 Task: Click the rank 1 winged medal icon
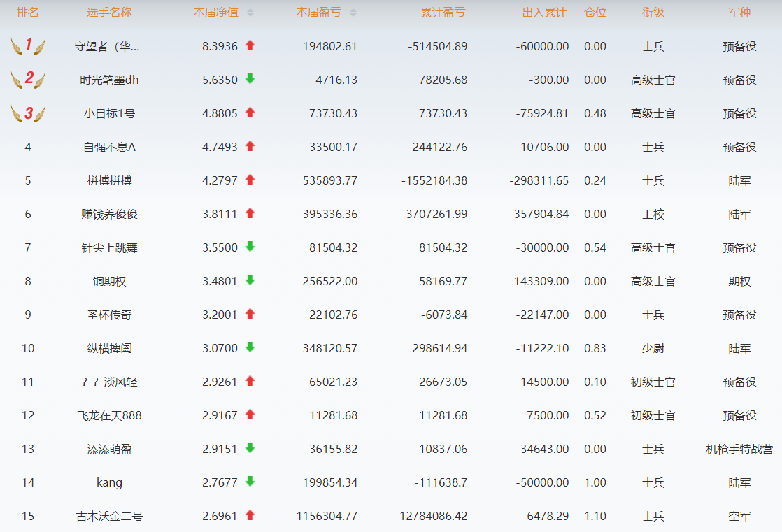[x=29, y=46]
